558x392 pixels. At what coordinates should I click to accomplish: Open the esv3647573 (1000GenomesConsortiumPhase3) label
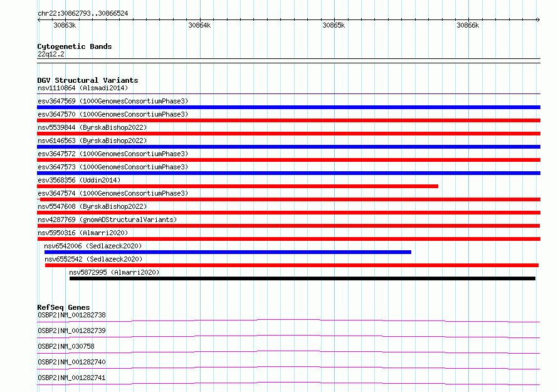[x=113, y=167]
